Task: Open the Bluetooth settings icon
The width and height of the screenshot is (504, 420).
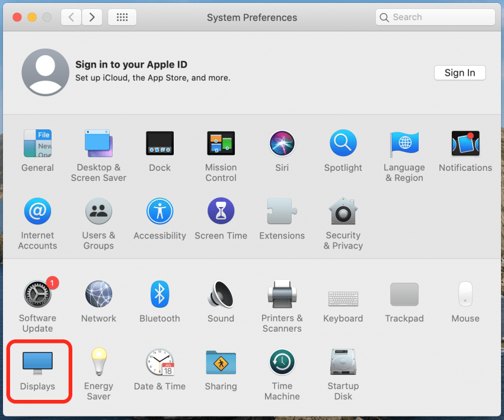Action: 160,294
